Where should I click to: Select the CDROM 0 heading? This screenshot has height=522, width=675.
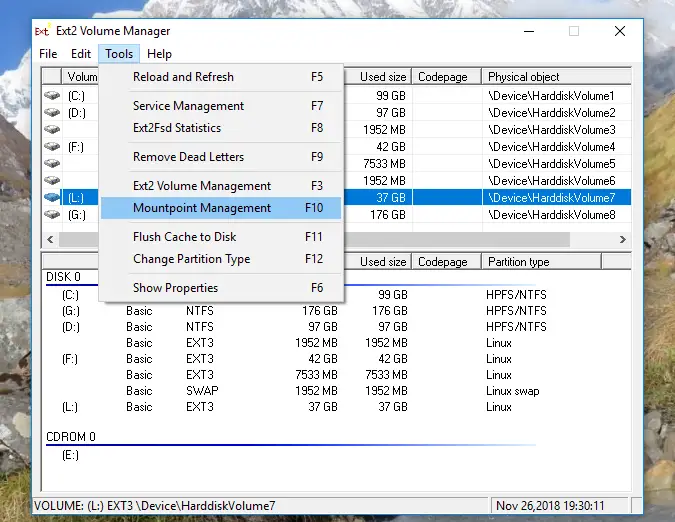[x=71, y=437]
